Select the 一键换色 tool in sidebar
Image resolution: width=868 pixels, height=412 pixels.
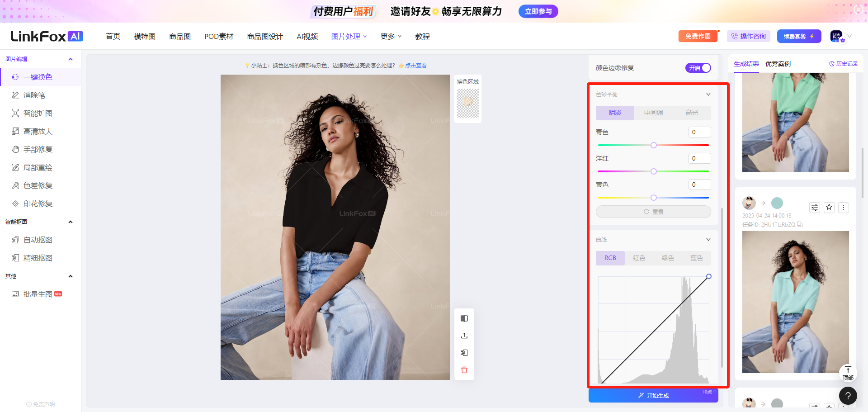pyautogui.click(x=41, y=77)
